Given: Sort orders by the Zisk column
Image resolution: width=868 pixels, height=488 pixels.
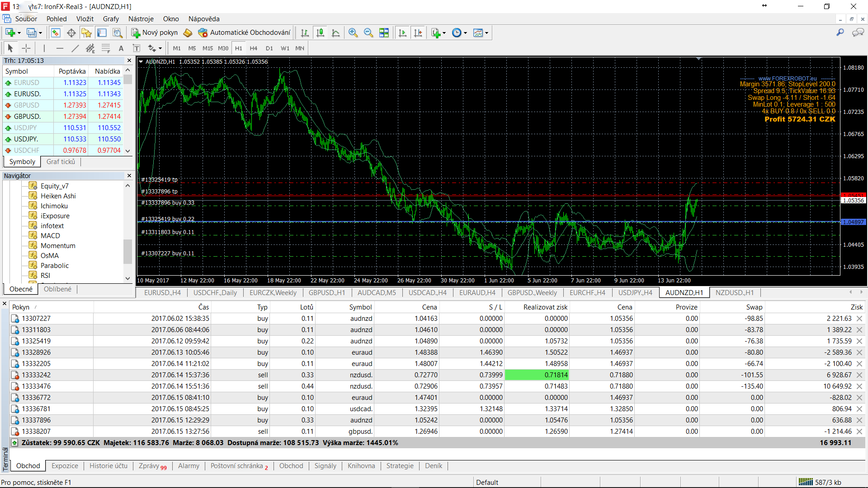Looking at the screenshot, I should [x=814, y=307].
